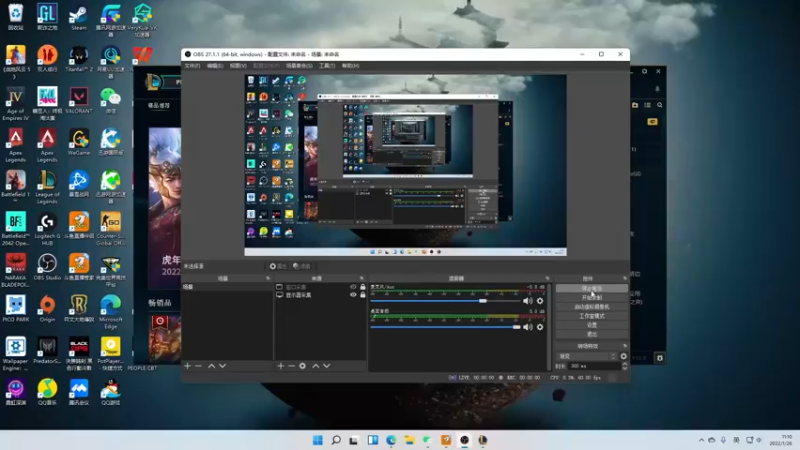This screenshot has width=800, height=450.
Task: Click search icon in League client window
Action: click(x=660, y=105)
